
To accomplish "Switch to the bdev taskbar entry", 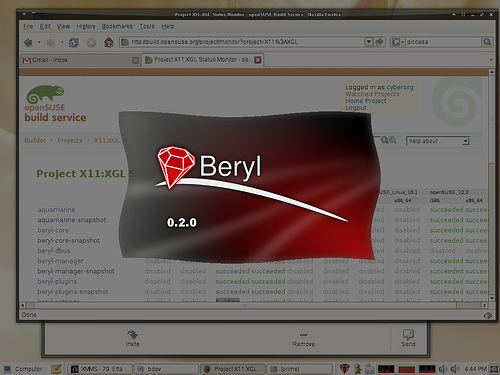I will pyautogui.click(x=166, y=369).
